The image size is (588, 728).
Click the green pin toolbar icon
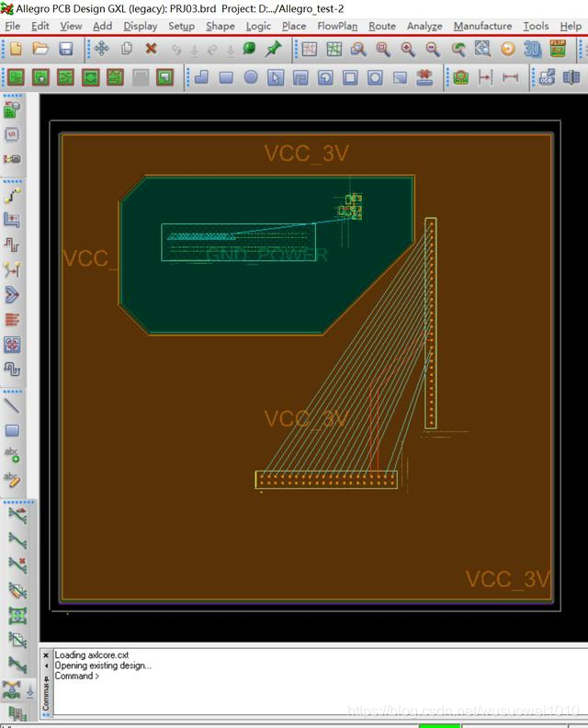click(x=274, y=49)
